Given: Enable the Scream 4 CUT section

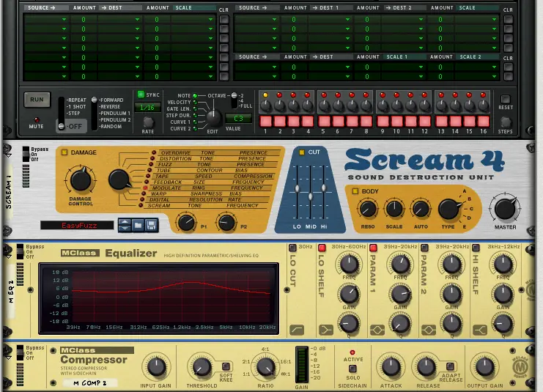Looking at the screenshot, I should pos(302,152).
